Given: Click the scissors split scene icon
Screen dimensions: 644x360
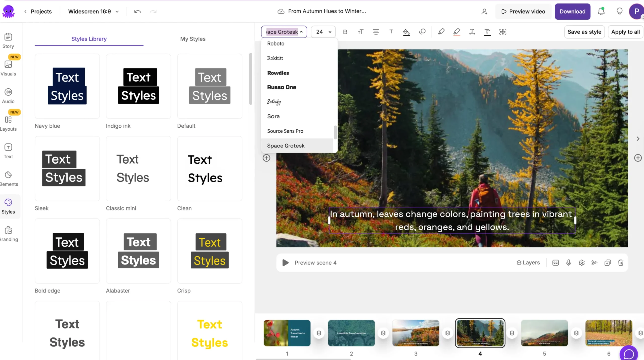Looking at the screenshot, I should click(x=594, y=263).
